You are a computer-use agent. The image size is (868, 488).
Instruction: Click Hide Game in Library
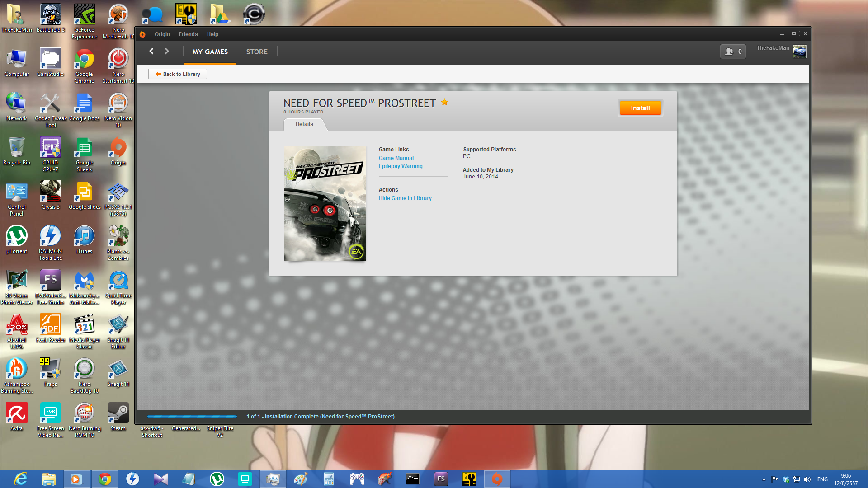(405, 198)
